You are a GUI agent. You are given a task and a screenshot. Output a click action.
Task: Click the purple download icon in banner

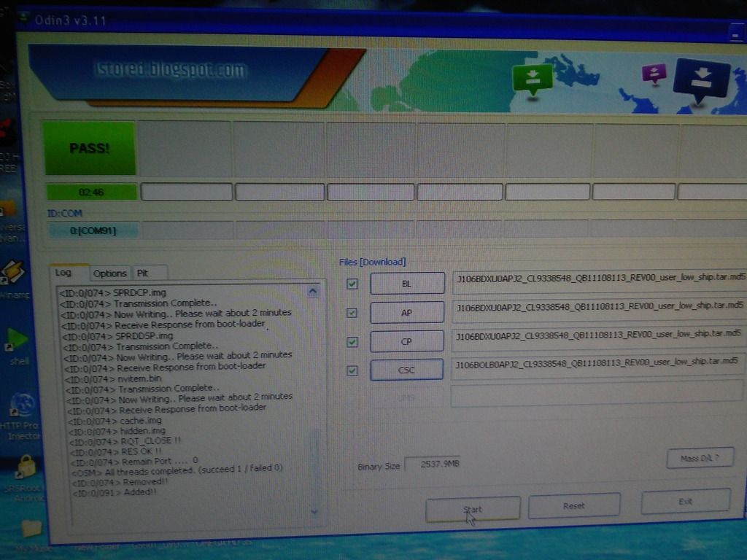(x=654, y=73)
